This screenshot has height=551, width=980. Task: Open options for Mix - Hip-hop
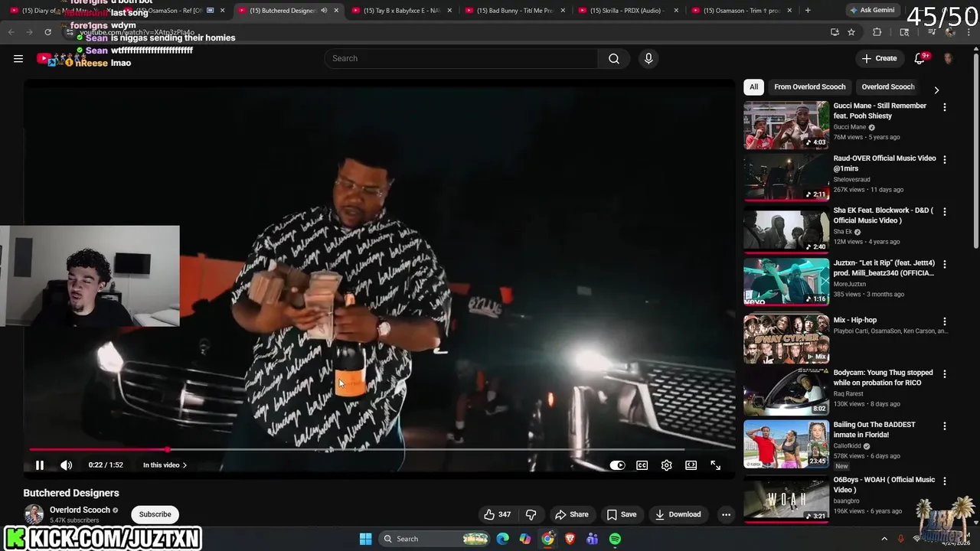point(944,321)
